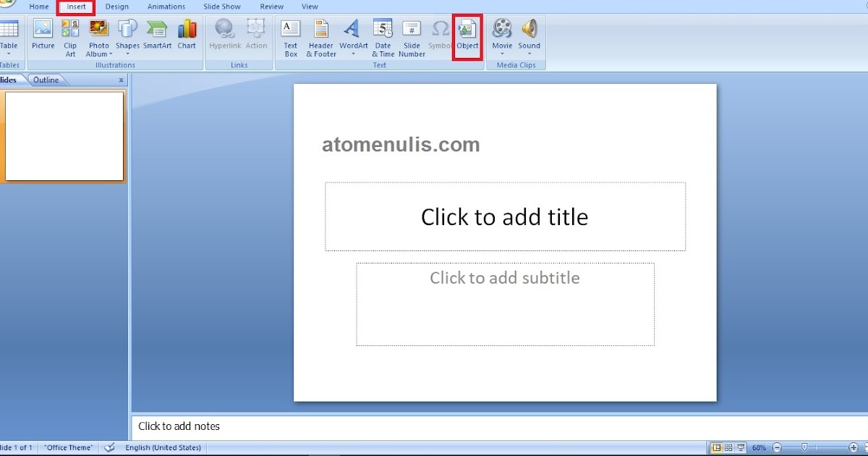The image size is (868, 456).
Task: Switch to the Outline pane tab
Action: click(x=46, y=80)
